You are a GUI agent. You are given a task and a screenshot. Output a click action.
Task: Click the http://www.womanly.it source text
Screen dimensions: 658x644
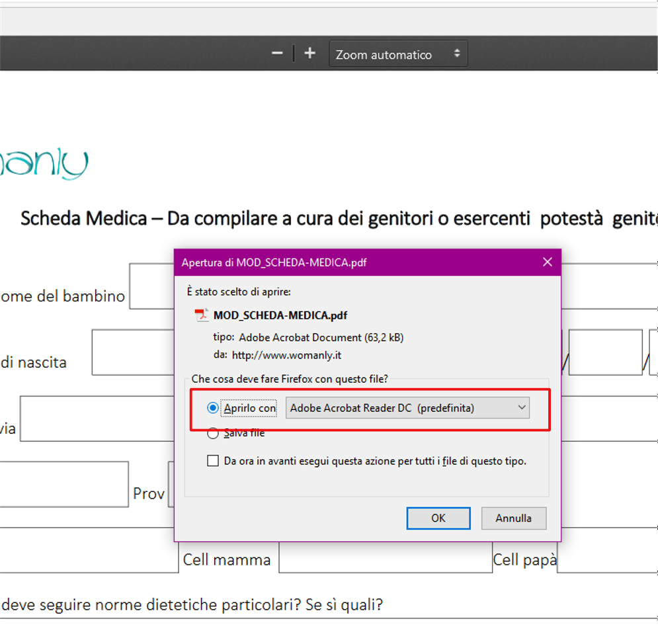coord(286,355)
